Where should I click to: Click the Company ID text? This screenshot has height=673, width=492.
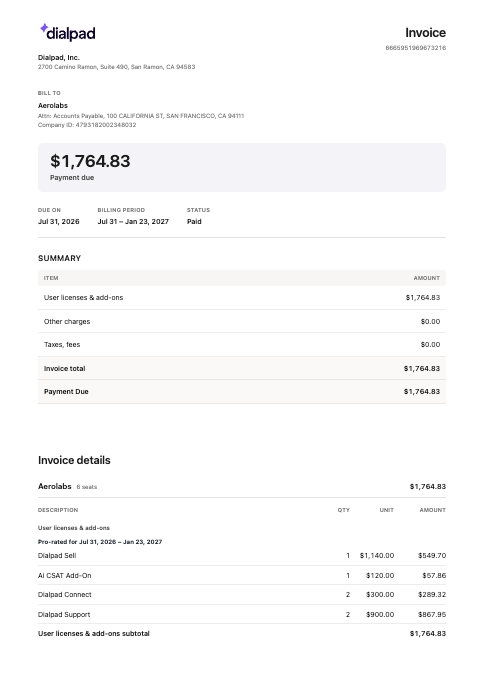(x=87, y=125)
